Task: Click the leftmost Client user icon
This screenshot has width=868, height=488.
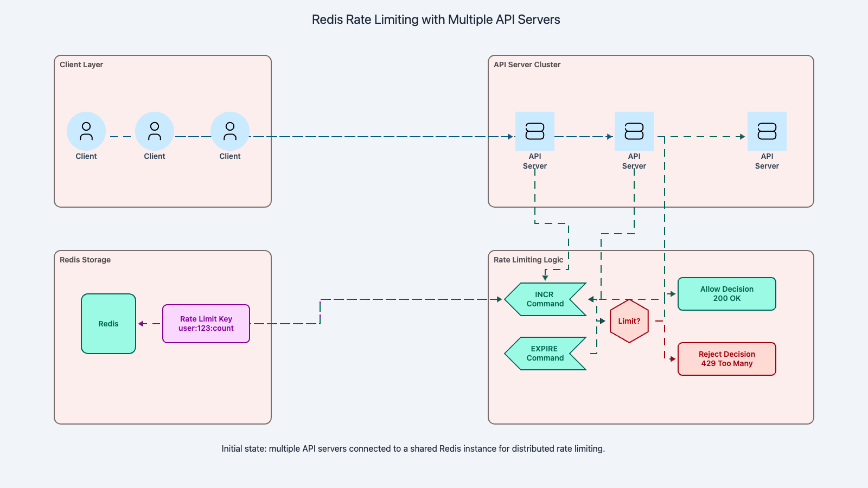Action: point(86,131)
